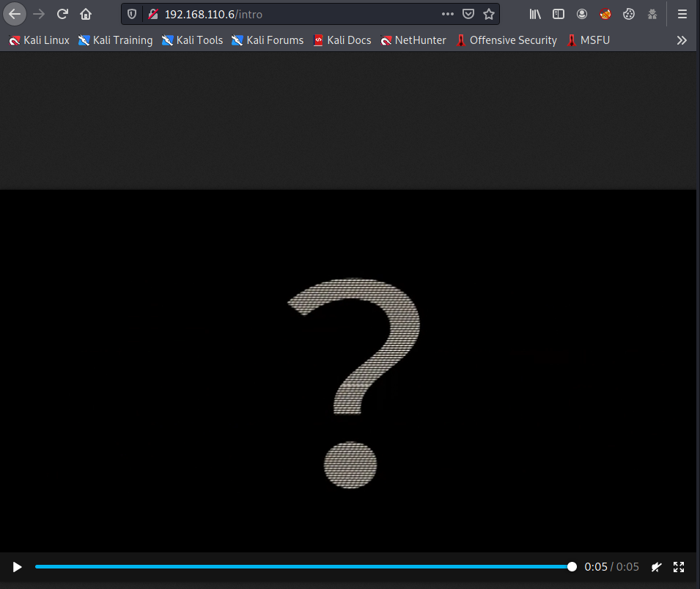
Task: Bookmark this page with the star
Action: (489, 14)
